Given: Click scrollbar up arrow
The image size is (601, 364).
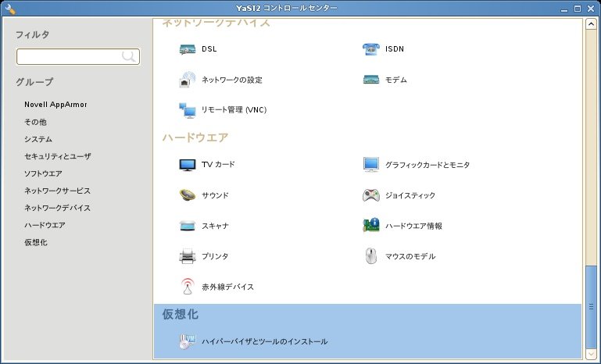Looking at the screenshot, I should 591,23.
